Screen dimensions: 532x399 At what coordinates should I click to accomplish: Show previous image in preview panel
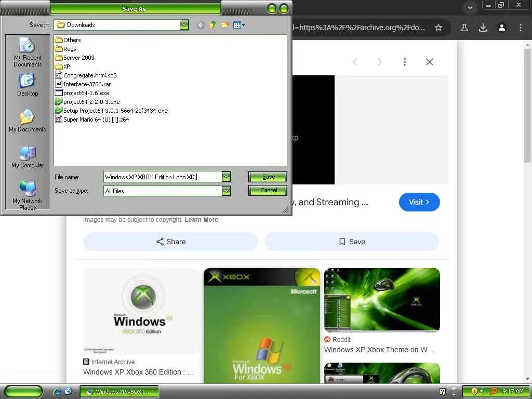pyautogui.click(x=355, y=62)
